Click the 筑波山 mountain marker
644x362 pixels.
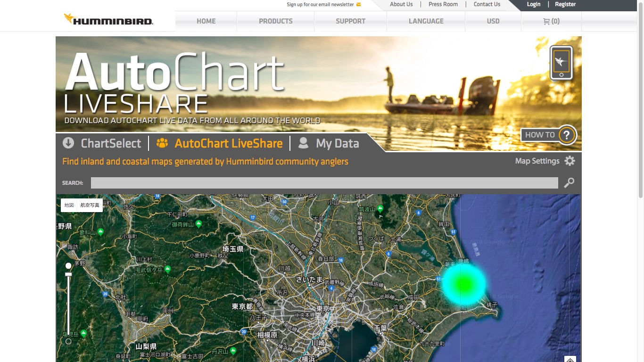point(380,208)
